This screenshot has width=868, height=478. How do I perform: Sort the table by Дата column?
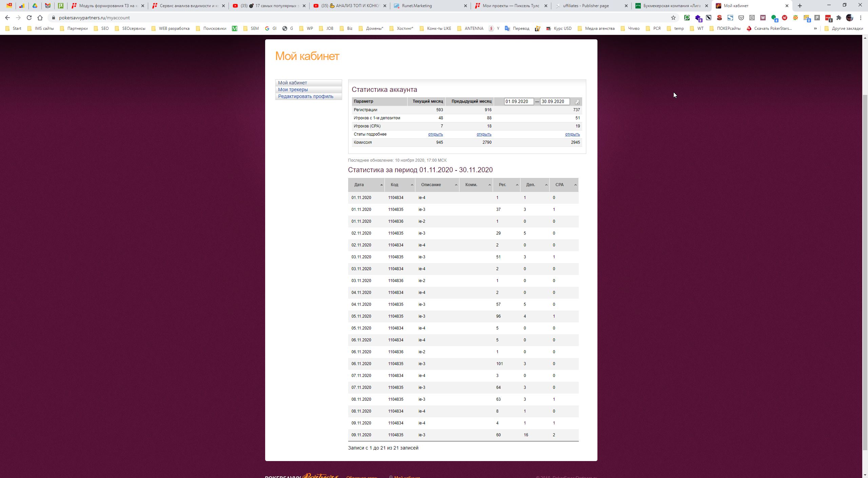click(366, 185)
